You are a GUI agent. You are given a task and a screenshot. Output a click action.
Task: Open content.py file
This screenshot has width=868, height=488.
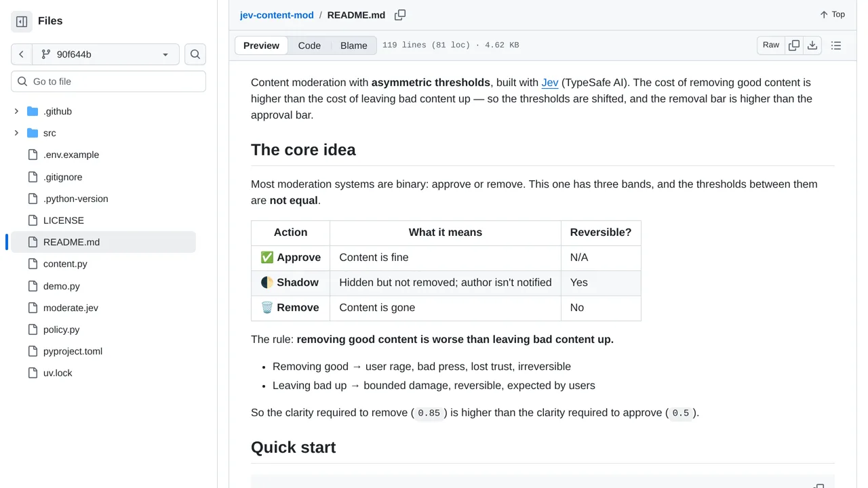pyautogui.click(x=65, y=264)
